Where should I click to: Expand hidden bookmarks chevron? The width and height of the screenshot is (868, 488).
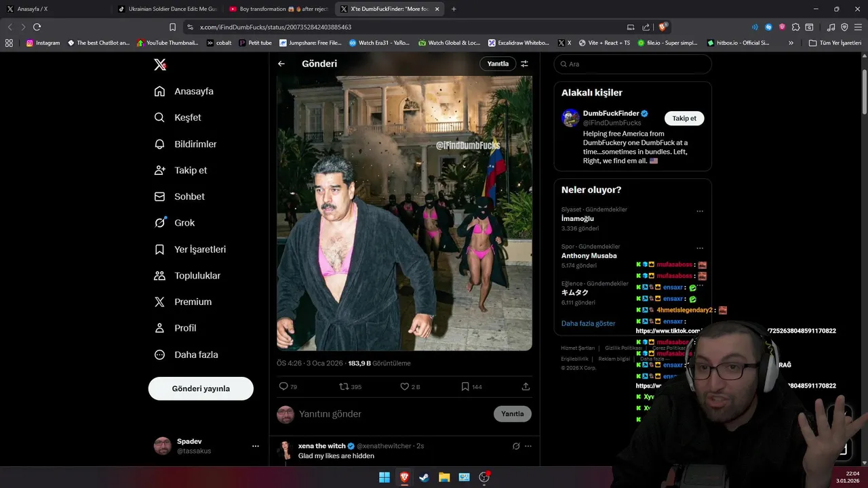(x=791, y=43)
